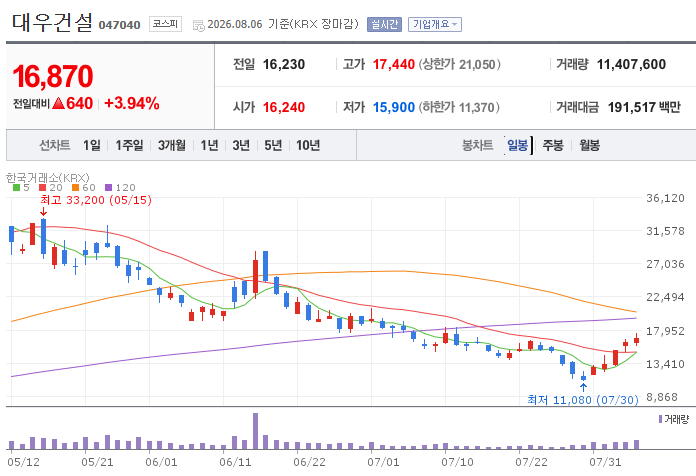Click the 상한가 21,050 upper limit text
This screenshot has width=696, height=476.
tap(459, 64)
